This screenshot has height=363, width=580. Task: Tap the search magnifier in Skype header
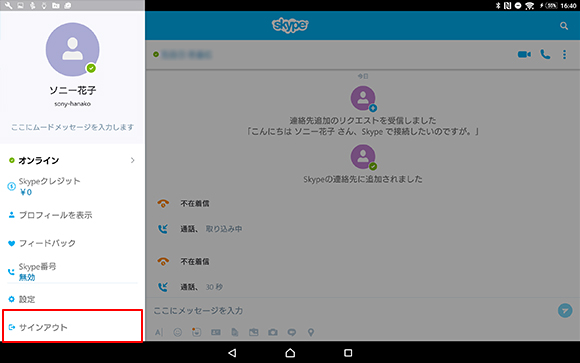tap(564, 26)
